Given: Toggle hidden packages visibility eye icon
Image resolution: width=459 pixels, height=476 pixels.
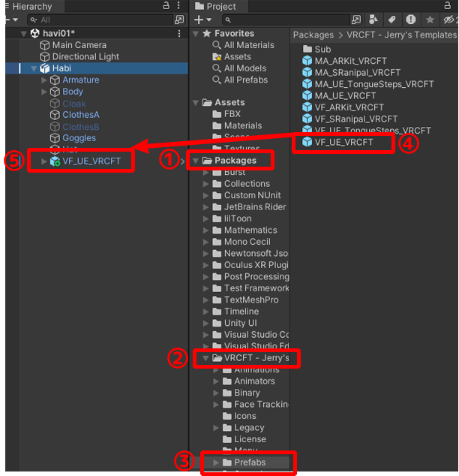Looking at the screenshot, I should pos(448,20).
